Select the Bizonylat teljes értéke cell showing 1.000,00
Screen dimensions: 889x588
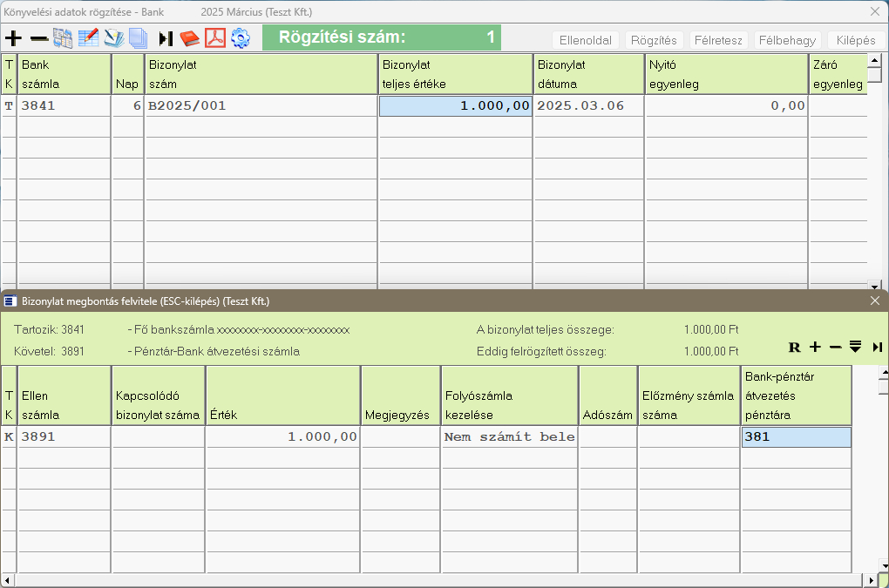point(455,105)
